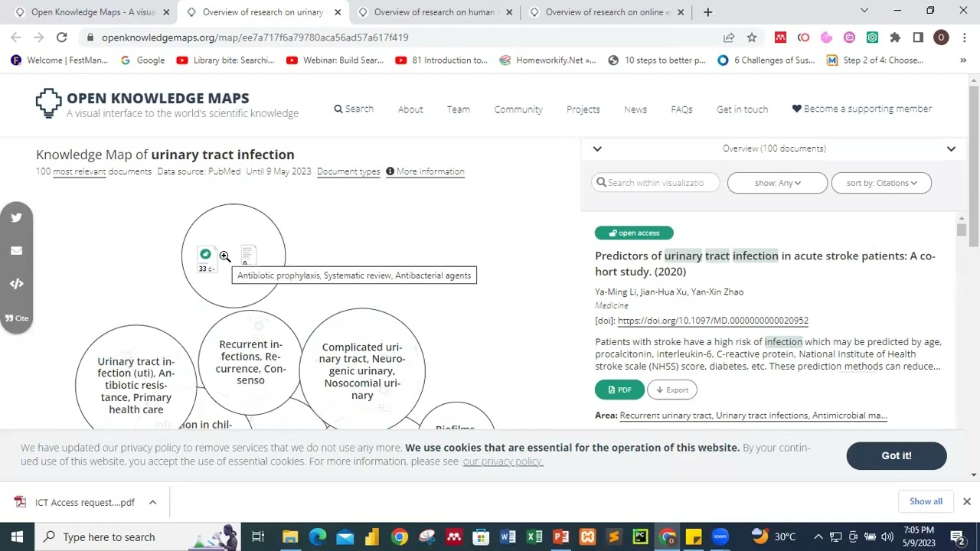Click Search within visualization field

[x=655, y=183]
